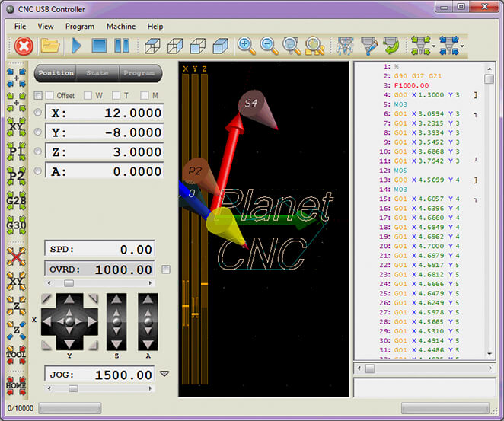
Task: Expand the JOG options triangle
Action: [x=164, y=374]
